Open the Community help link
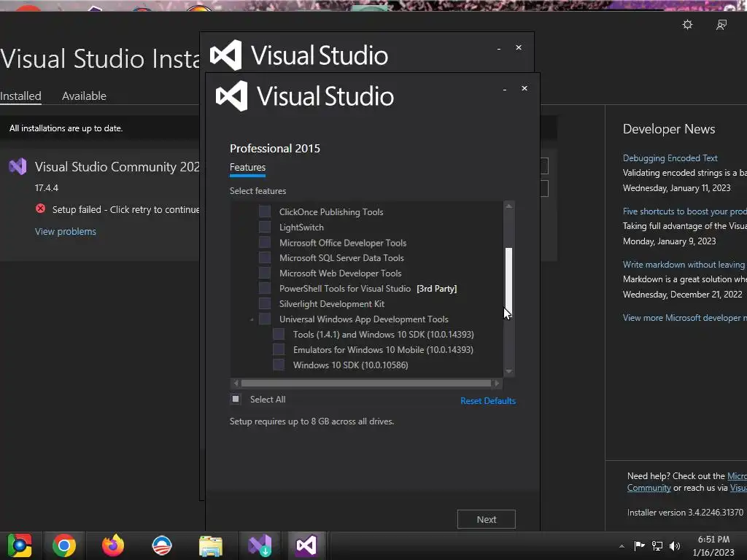The height and width of the screenshot is (560, 747). coord(649,488)
